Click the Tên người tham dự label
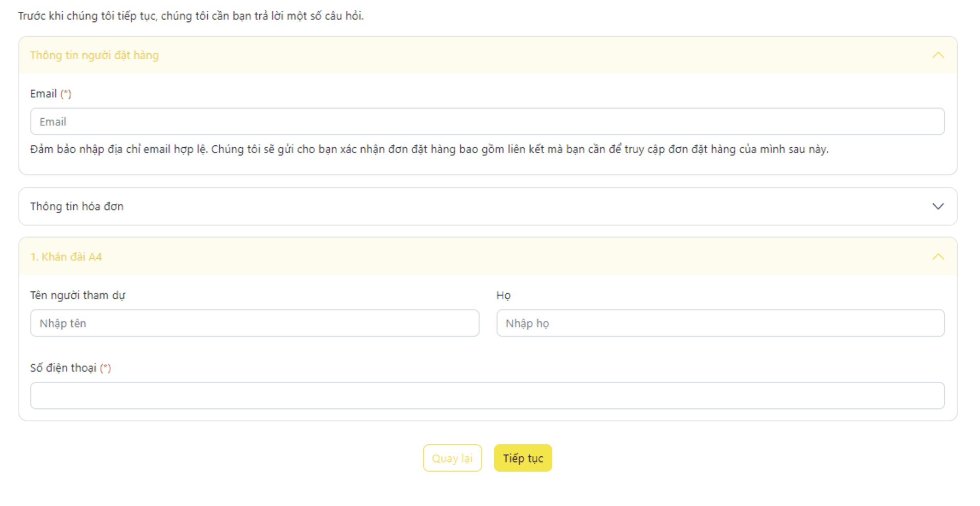980x506 pixels. point(78,295)
